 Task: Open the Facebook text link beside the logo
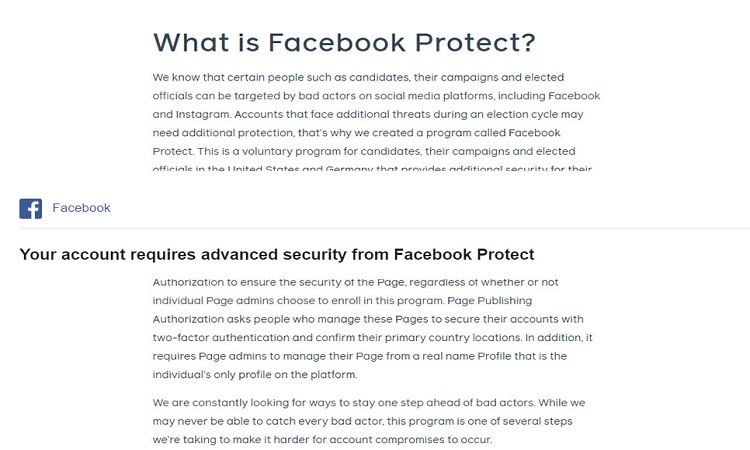pyautogui.click(x=81, y=208)
